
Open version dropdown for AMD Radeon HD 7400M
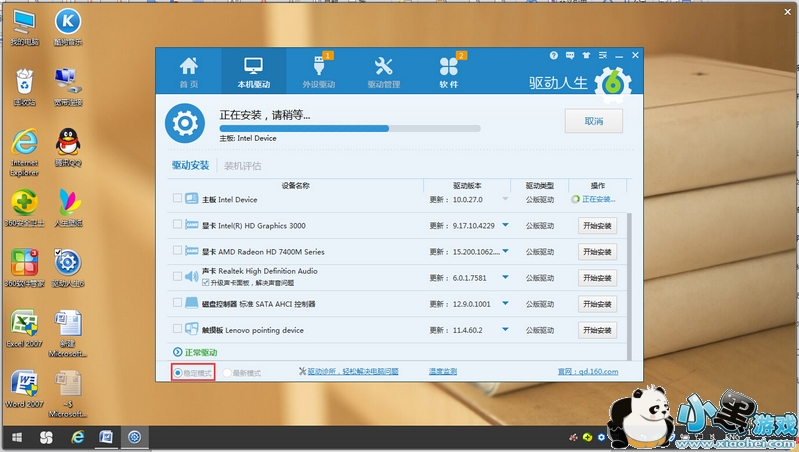(x=505, y=252)
